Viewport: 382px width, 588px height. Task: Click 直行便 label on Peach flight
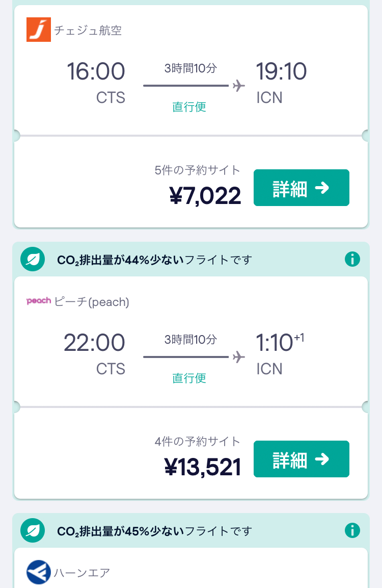189,378
